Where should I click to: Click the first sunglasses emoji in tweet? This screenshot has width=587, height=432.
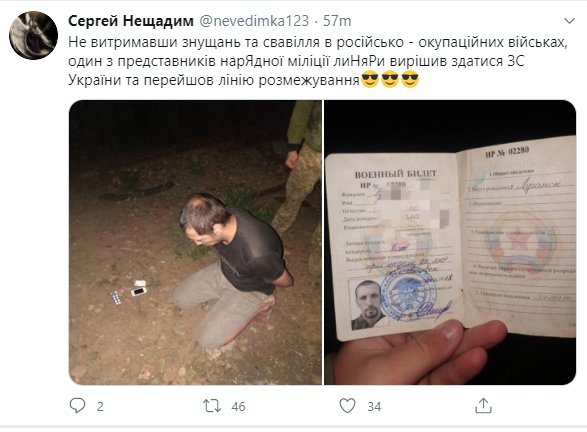tap(370, 79)
